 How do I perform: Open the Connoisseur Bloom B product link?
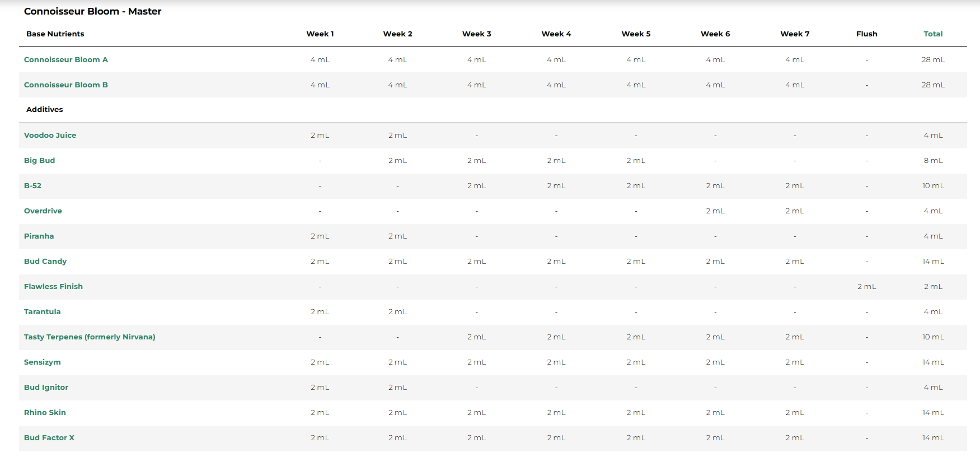65,85
